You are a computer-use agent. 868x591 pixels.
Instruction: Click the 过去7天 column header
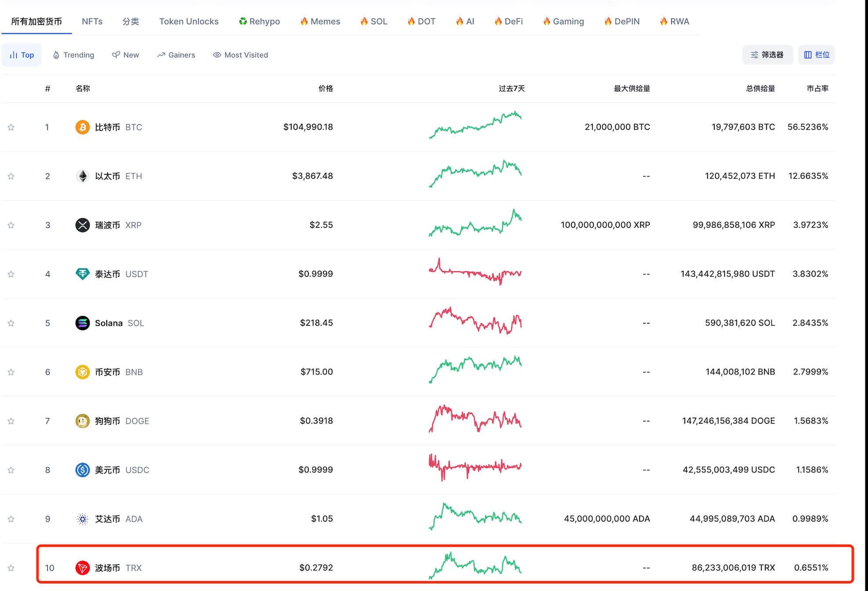point(512,88)
